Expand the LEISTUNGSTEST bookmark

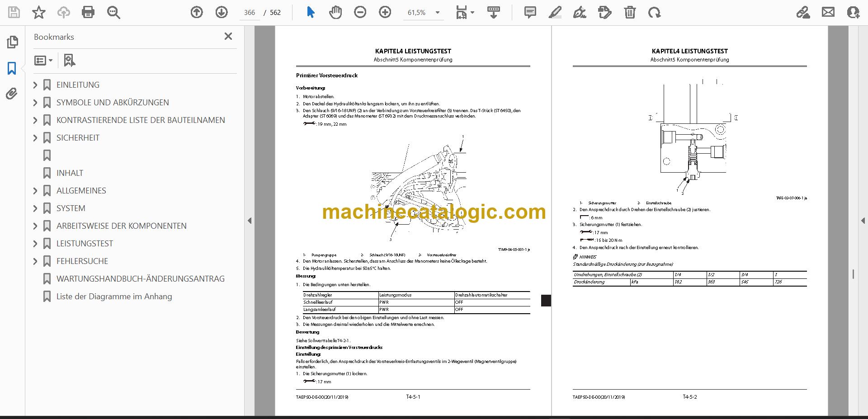tap(35, 244)
